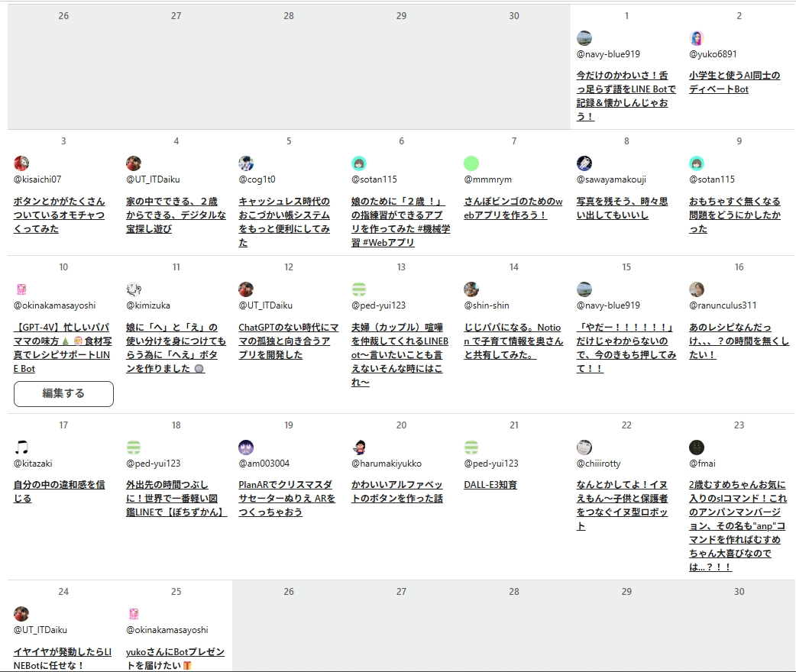The width and height of the screenshot is (796, 672).
Task: Click the 編集する button on day 10
Action: click(63, 394)
